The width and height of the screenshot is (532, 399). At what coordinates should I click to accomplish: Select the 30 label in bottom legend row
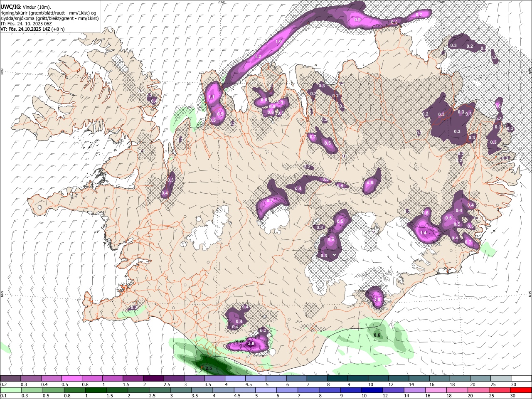tap(513, 396)
